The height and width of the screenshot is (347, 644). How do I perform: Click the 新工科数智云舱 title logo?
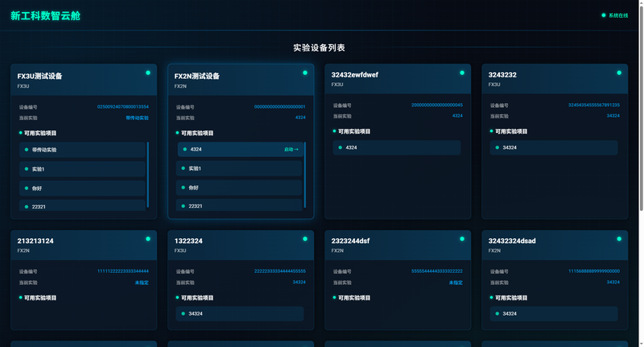click(45, 15)
